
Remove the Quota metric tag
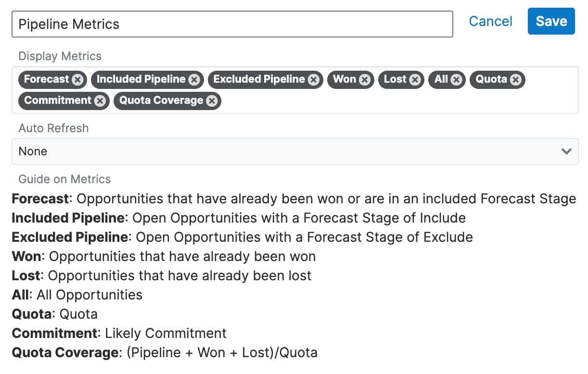point(515,80)
